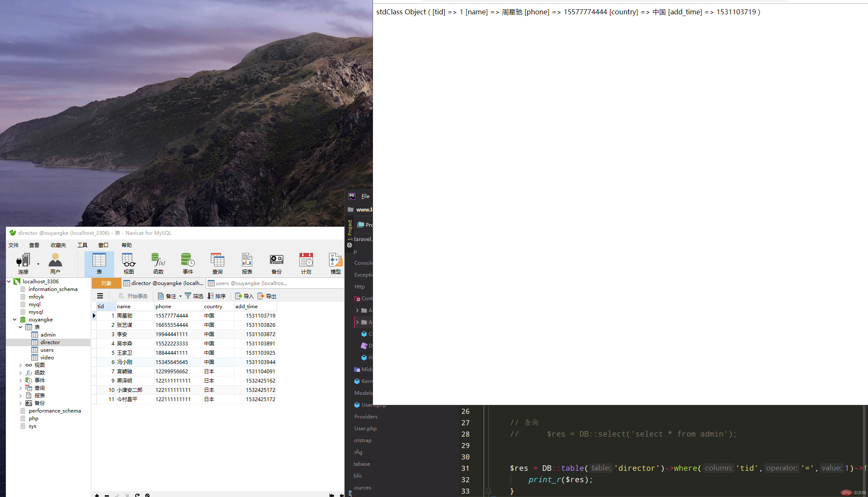Click the tid column header
Image resolution: width=868 pixels, height=497 pixels.
tap(106, 306)
